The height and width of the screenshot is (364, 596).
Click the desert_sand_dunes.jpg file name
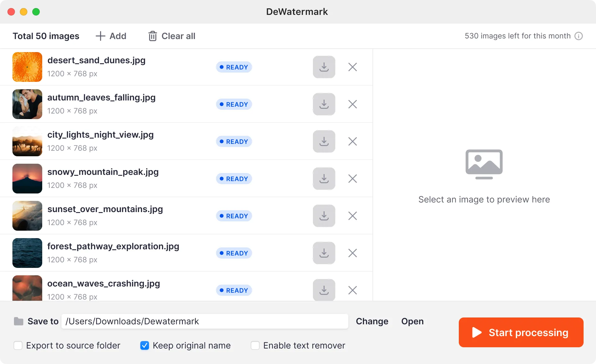[x=96, y=60]
